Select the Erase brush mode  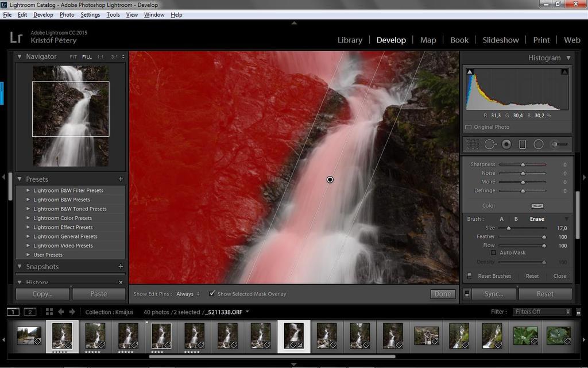pos(537,219)
